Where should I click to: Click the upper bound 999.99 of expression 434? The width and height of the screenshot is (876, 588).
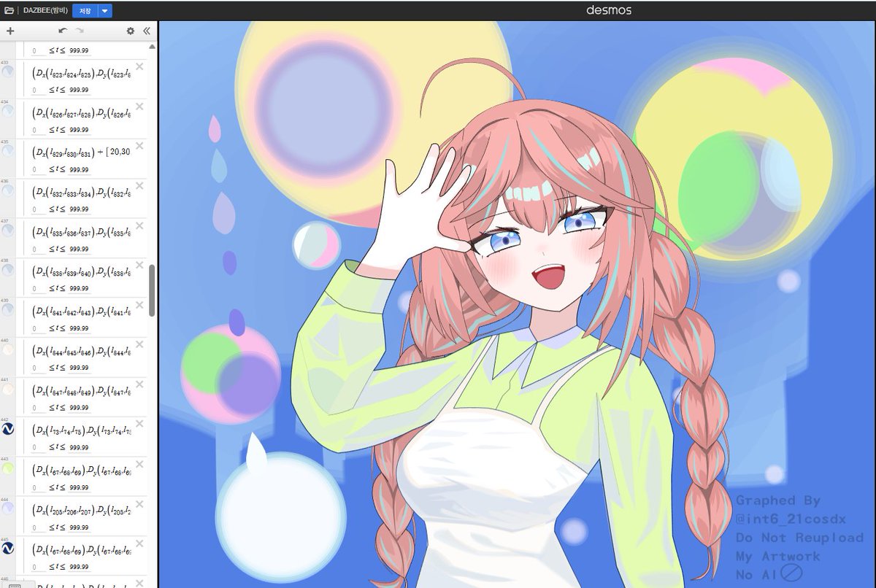(79, 130)
